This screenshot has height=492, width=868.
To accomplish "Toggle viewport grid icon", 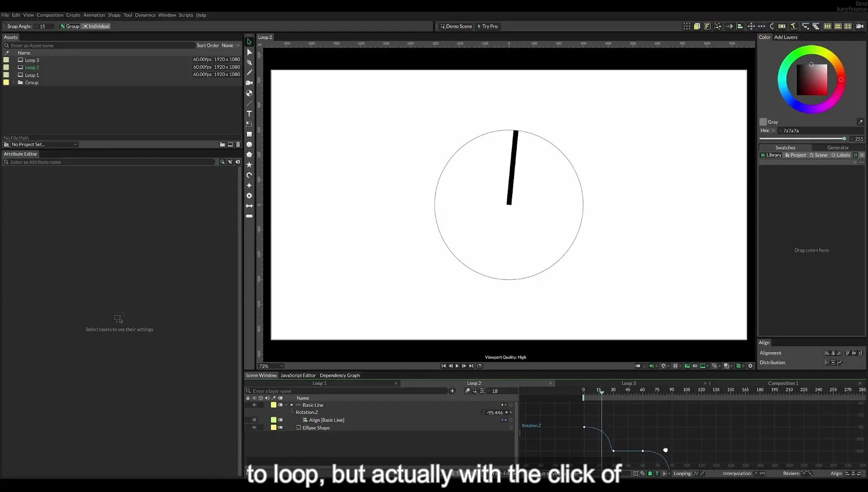I will (x=675, y=366).
